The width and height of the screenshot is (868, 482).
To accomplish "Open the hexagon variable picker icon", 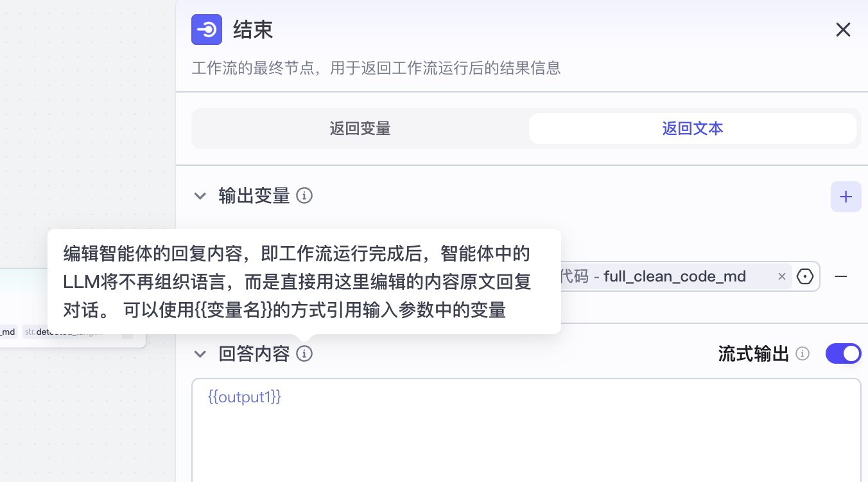I will (x=805, y=276).
